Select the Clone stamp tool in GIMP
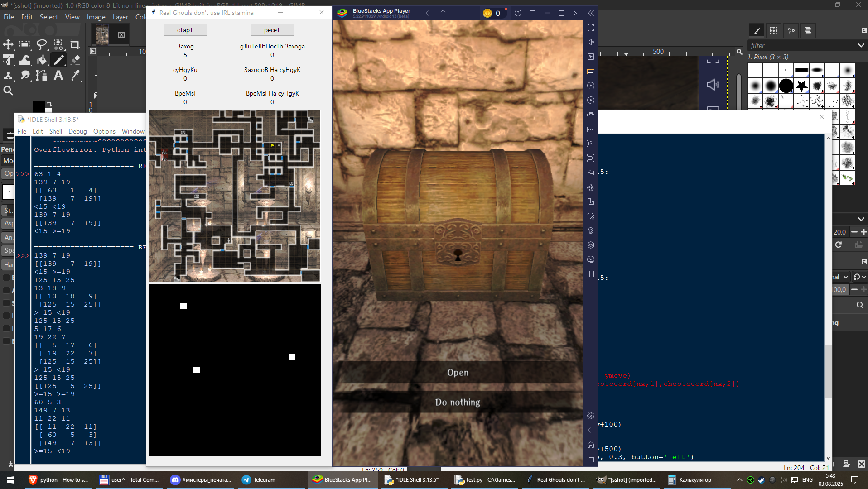The image size is (868, 489). click(8, 75)
